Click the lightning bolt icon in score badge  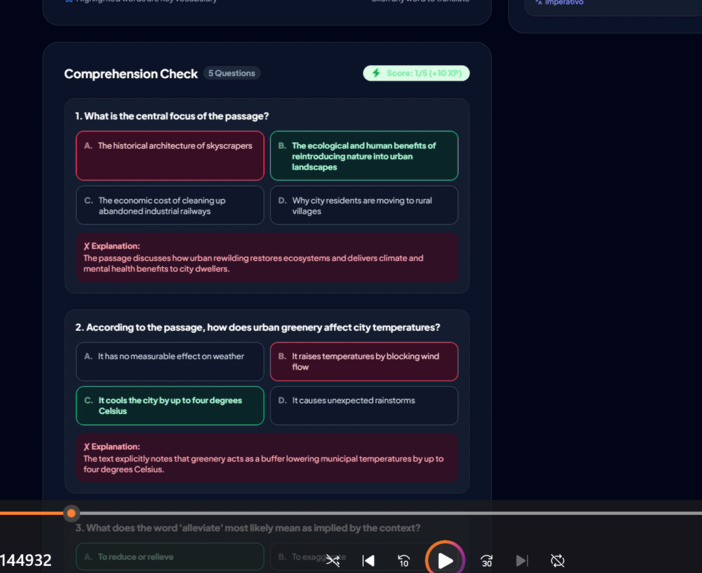(x=377, y=73)
